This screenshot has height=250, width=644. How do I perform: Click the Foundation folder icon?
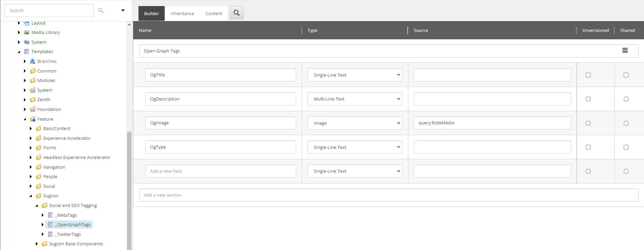pyautogui.click(x=33, y=110)
